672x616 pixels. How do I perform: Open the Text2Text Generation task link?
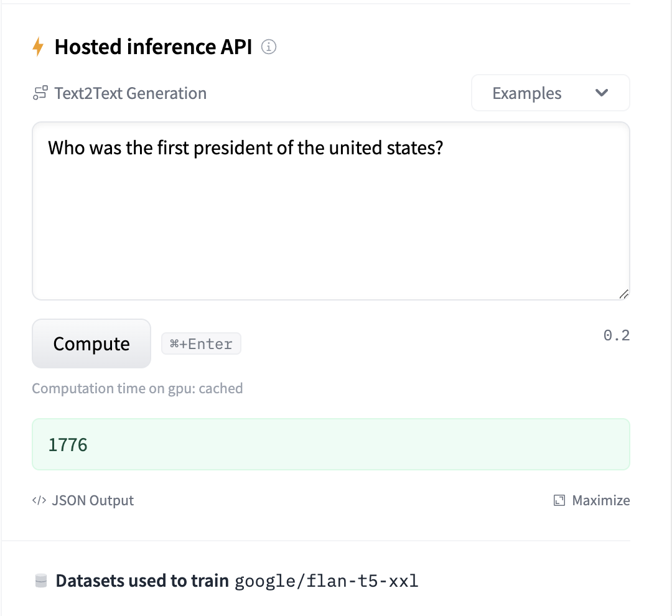pyautogui.click(x=130, y=94)
